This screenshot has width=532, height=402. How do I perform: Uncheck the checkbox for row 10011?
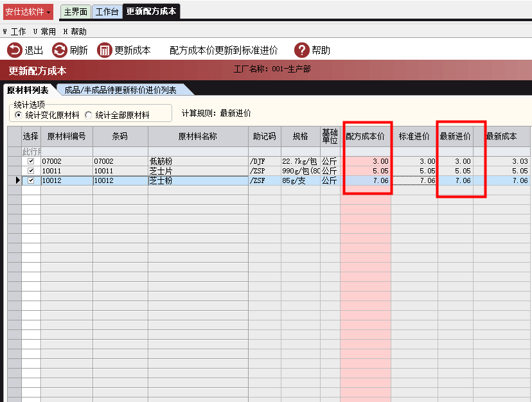31,171
